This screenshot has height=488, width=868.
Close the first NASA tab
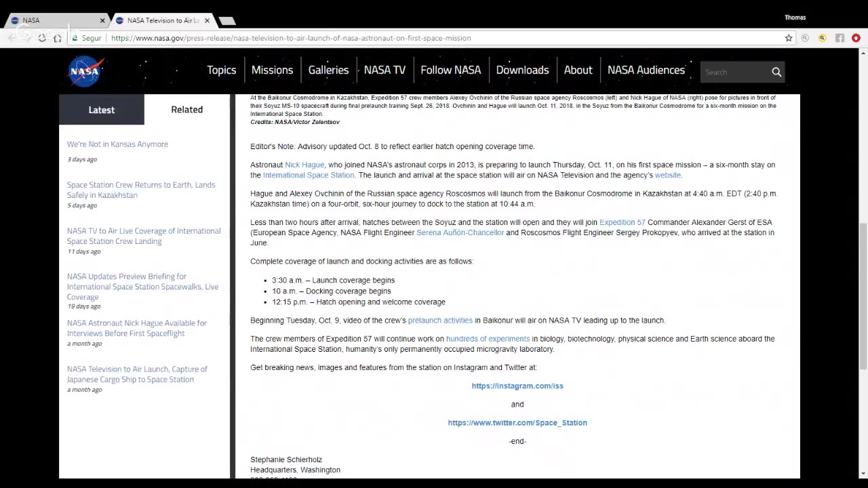pyautogui.click(x=102, y=20)
